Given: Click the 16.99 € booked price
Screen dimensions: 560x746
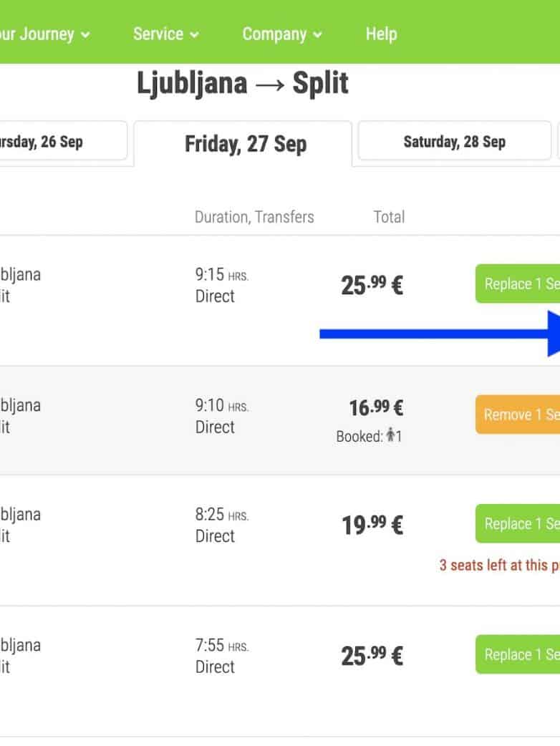Looking at the screenshot, I should [376, 408].
